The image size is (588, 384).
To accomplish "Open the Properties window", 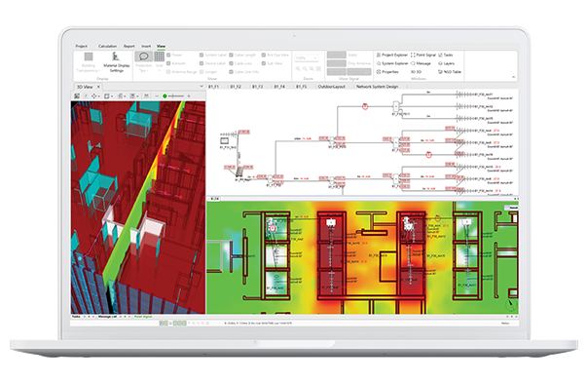I will point(387,72).
